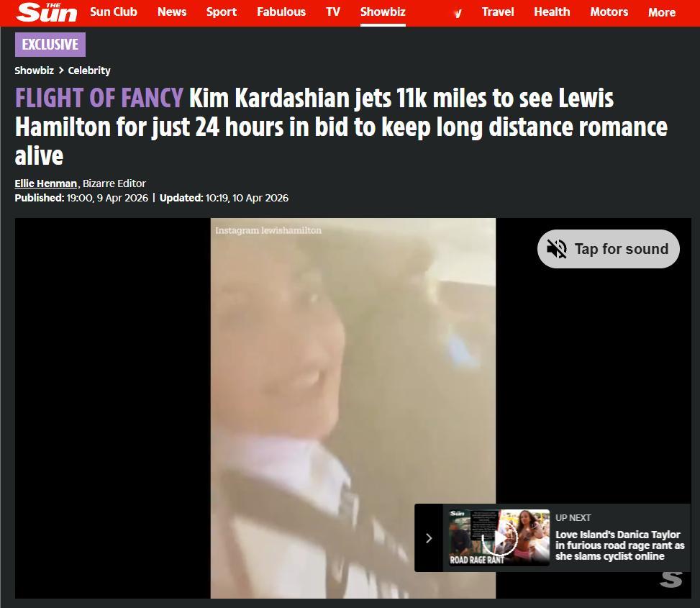The width and height of the screenshot is (700, 608).
Task: Open Love Island's Danica Taylor story
Action: coord(619,545)
